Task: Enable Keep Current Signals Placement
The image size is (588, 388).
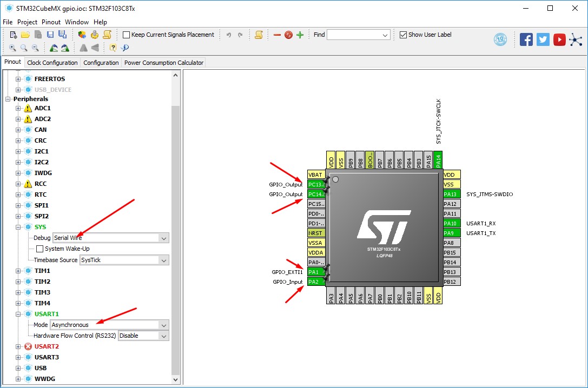Action: pos(126,34)
